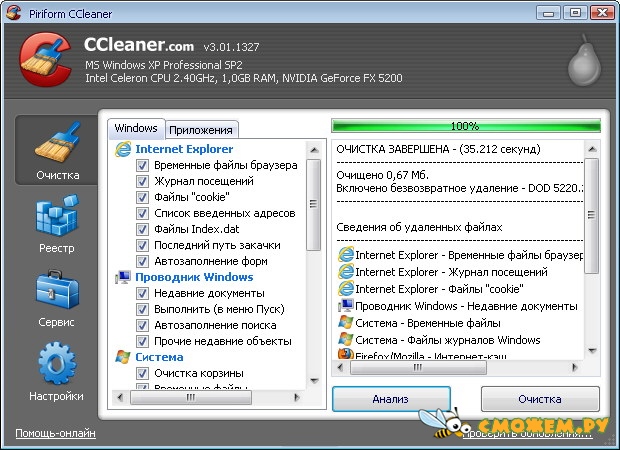Click IE icon beside Журнал посещений result
620x450 pixels.
346,272
